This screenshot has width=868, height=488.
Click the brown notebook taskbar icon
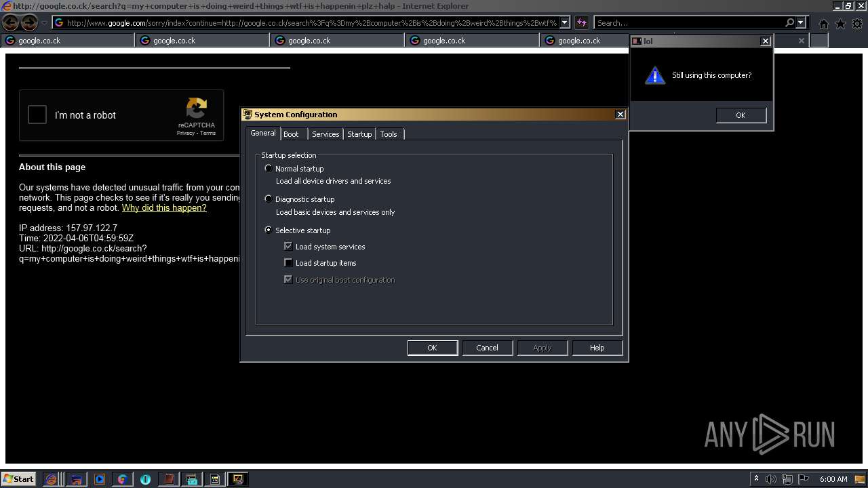coord(169,479)
